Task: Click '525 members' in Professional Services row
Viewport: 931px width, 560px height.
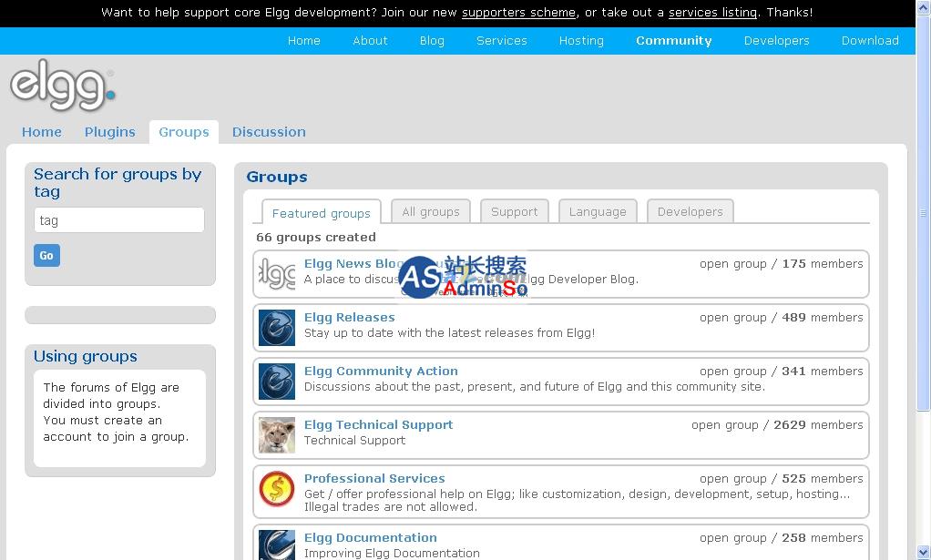Action: [x=823, y=478]
